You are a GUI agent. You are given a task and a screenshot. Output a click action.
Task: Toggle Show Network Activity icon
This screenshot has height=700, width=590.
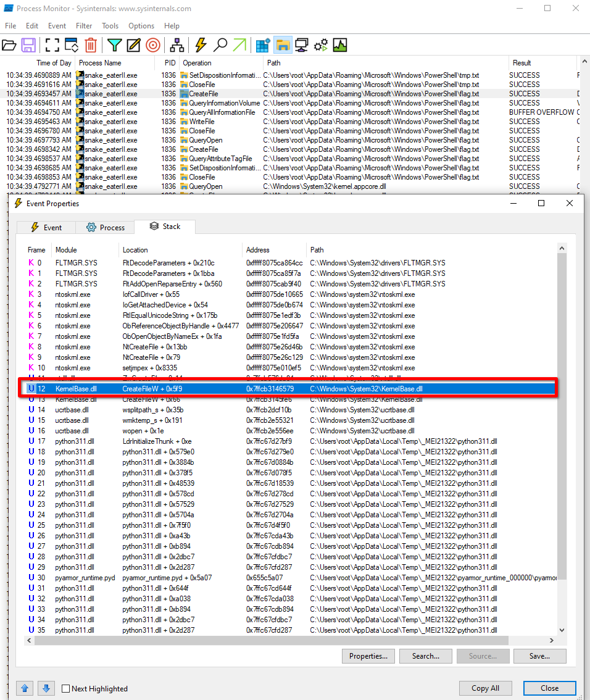coord(302,45)
